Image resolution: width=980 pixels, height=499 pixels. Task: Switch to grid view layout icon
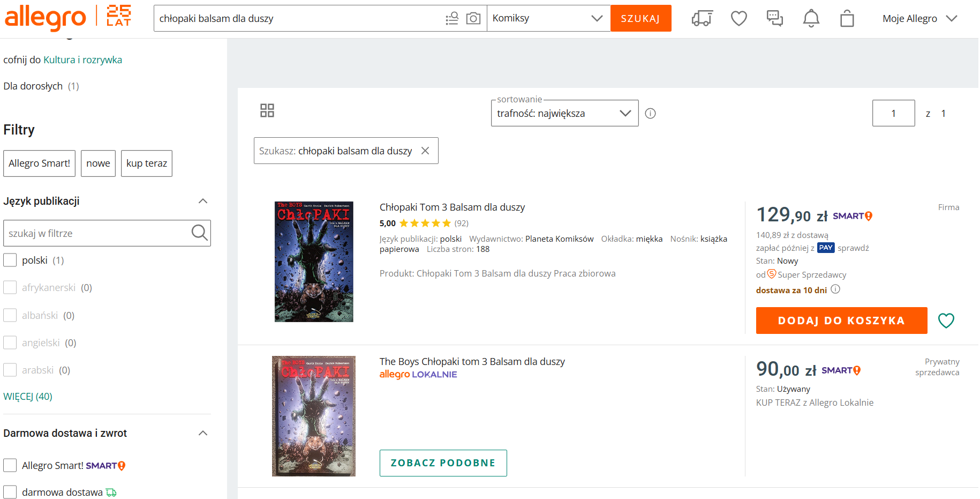tap(267, 110)
